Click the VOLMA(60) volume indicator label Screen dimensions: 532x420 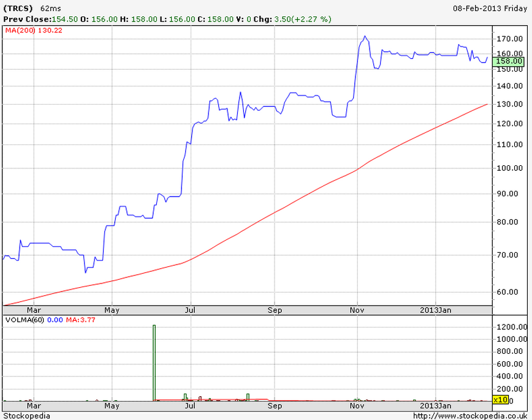(x=25, y=320)
